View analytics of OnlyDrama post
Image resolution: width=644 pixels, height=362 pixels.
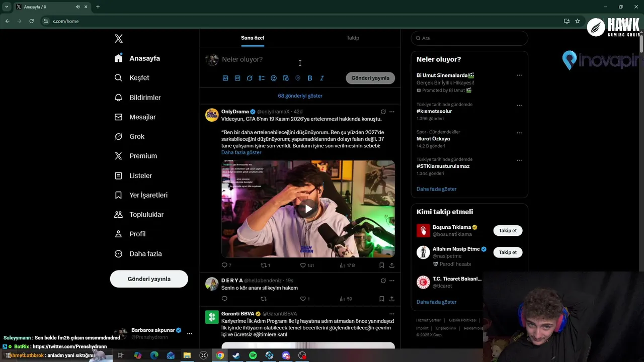click(x=347, y=265)
